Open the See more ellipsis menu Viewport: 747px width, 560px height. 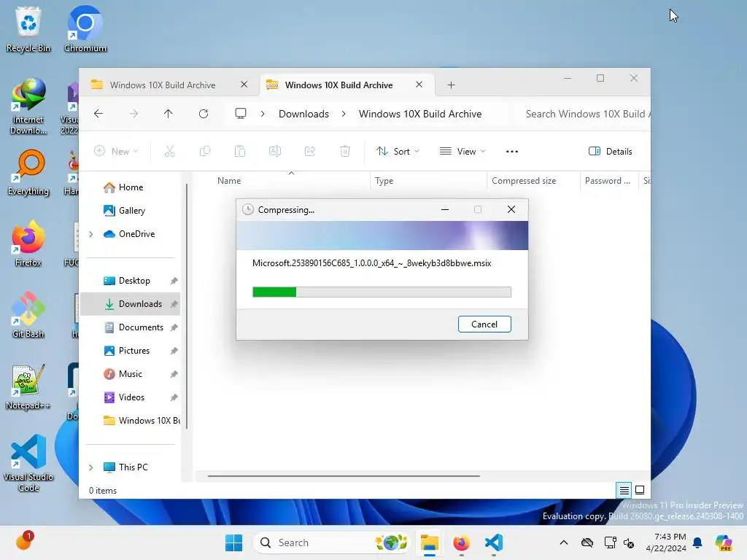[x=511, y=152]
